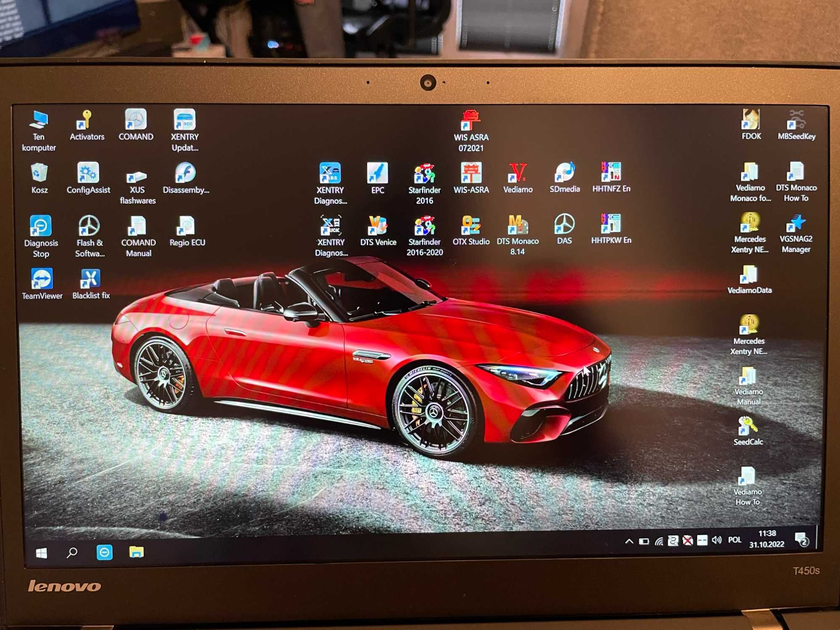Open the WIS ASRA 072021 shortcut
Image resolution: width=840 pixels, height=630 pixels.
coord(471,131)
